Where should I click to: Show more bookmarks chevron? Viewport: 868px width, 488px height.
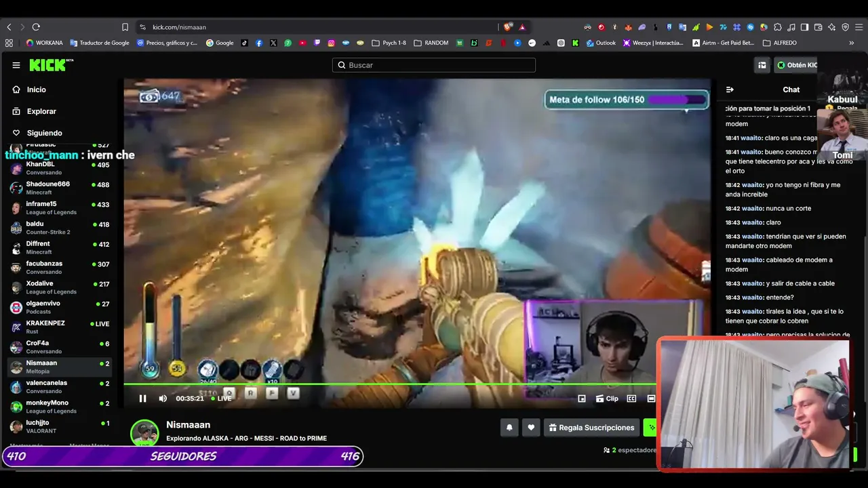click(852, 43)
